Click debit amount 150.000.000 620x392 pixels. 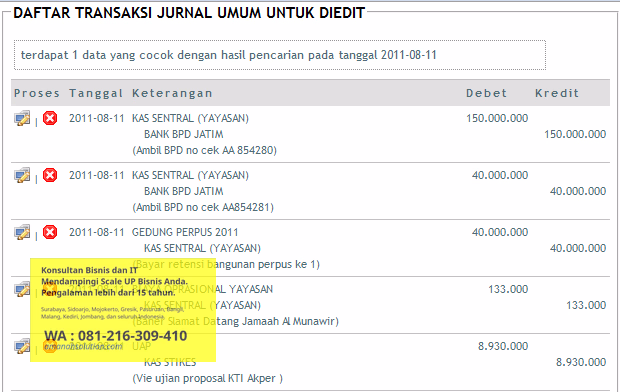pos(497,118)
